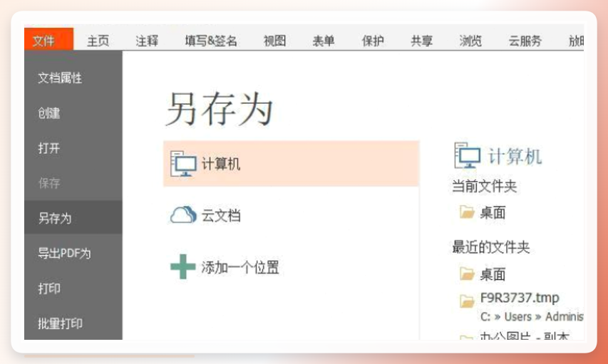Click the large computer icon in the right panel

468,155
